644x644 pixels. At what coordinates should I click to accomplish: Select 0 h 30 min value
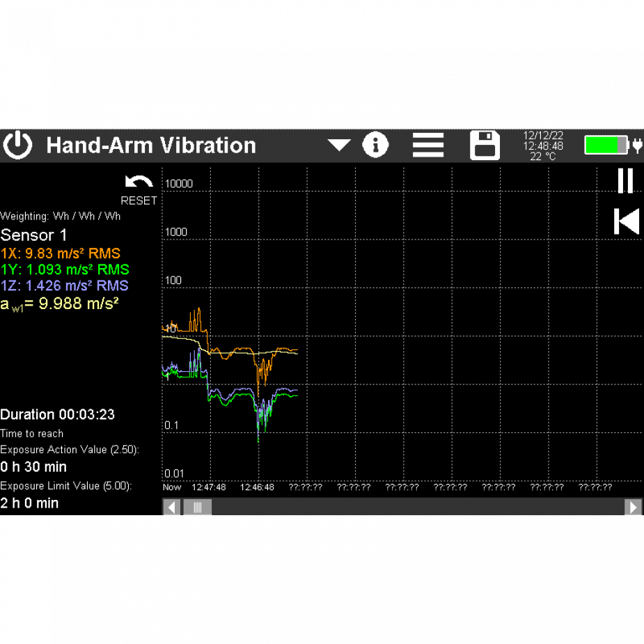(33, 467)
